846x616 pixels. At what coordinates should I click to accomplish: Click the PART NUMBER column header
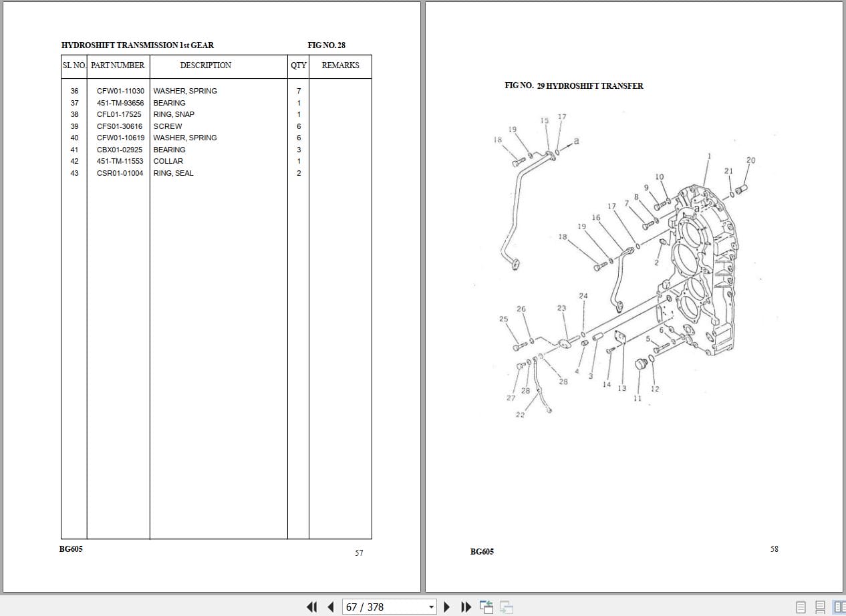pos(118,65)
